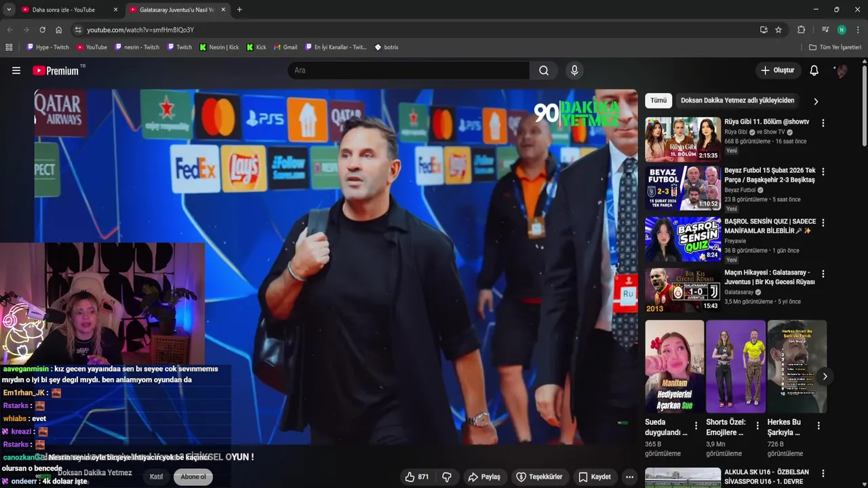Open nesrin - Twitch bookmark
The image size is (868, 488).
(x=136, y=47)
